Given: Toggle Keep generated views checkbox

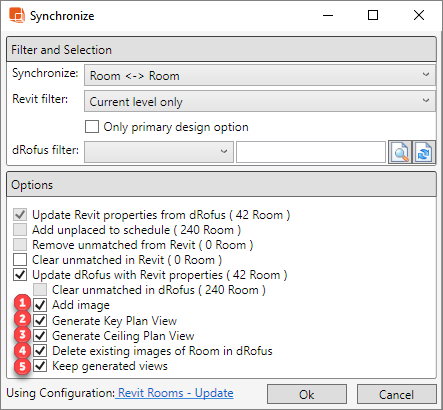Looking at the screenshot, I should tap(40, 366).
